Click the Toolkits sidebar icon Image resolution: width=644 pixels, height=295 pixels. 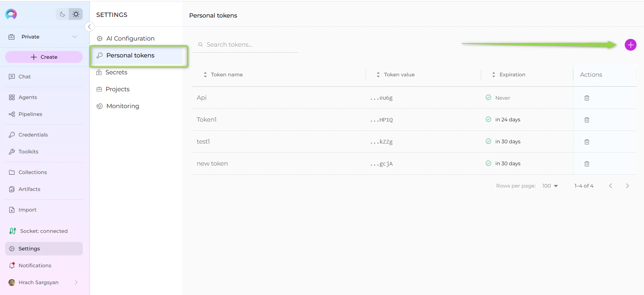click(28, 151)
